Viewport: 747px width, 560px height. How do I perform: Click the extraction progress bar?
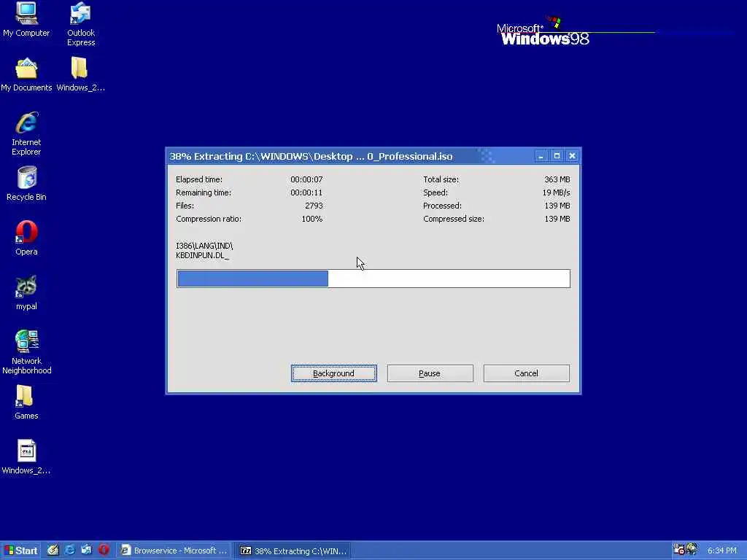(x=373, y=279)
